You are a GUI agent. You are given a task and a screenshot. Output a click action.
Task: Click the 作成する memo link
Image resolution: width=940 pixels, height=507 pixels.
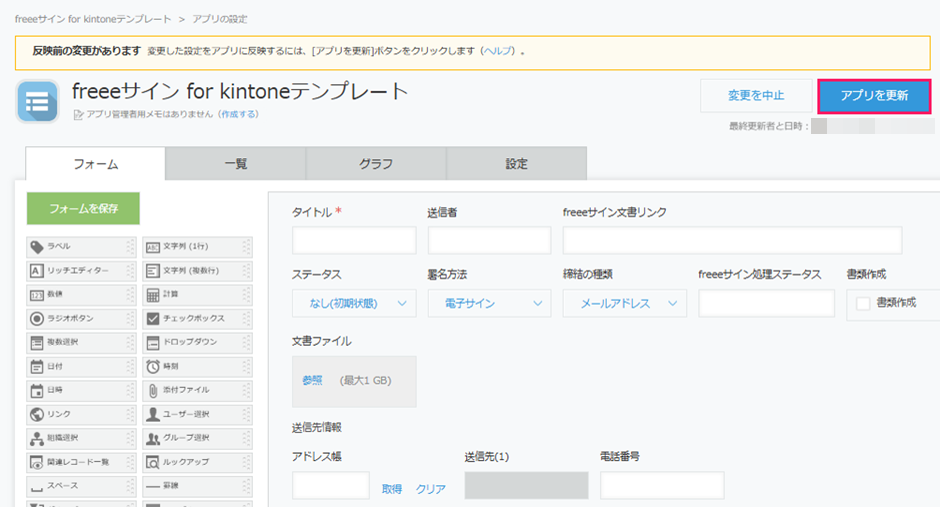239,114
